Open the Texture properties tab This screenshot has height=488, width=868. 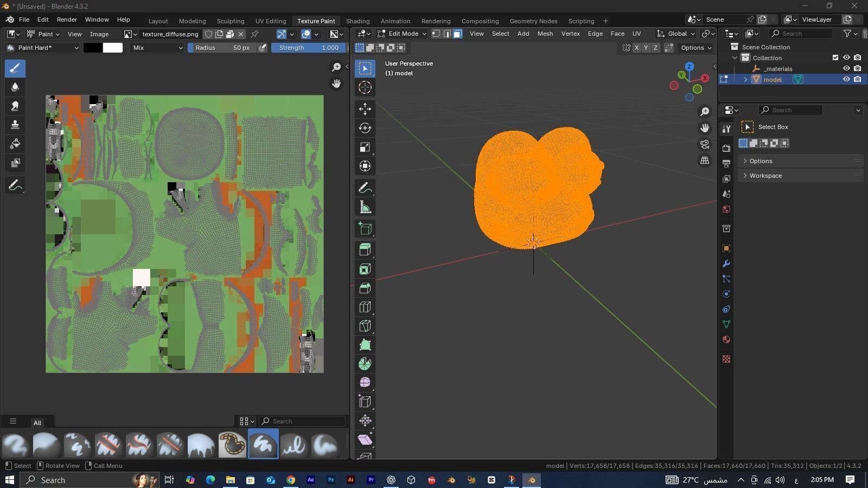(x=726, y=359)
